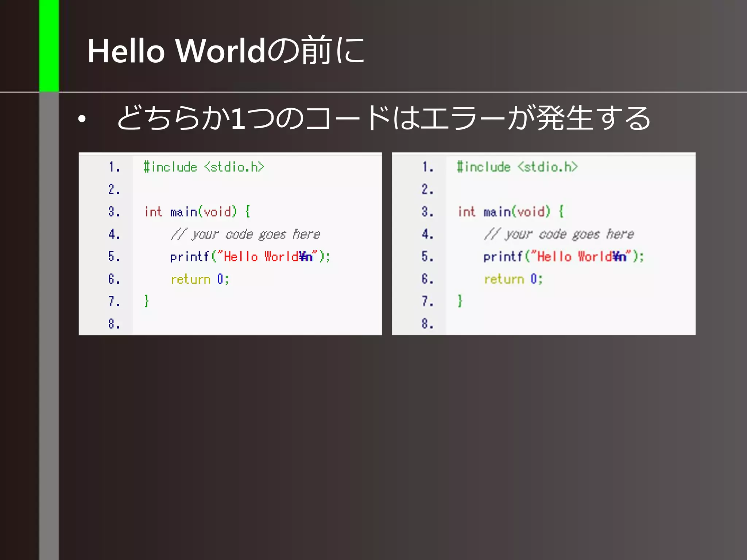747x560 pixels.
Task: Click 'return 0;' in the right code box
Action: pos(513,279)
